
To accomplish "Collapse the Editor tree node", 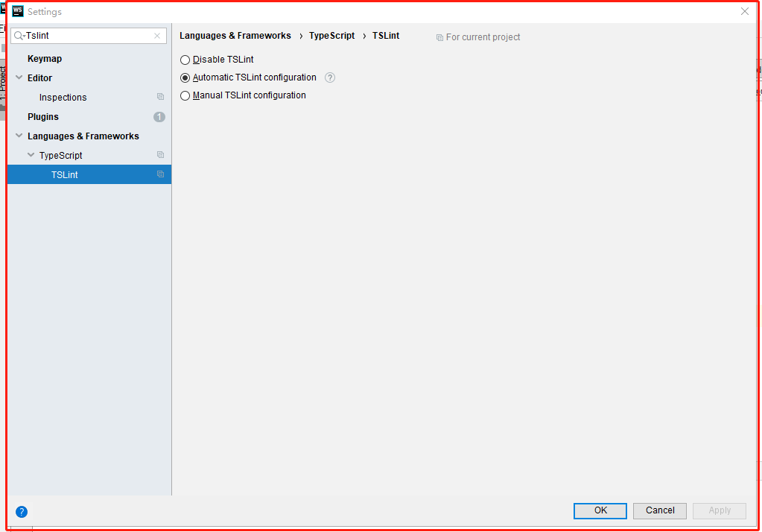I will (19, 77).
